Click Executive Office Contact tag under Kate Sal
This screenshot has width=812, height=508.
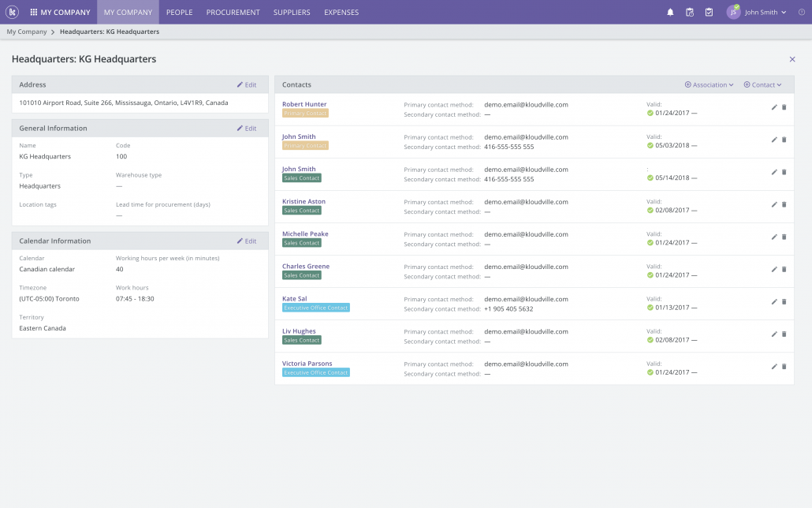316,308
